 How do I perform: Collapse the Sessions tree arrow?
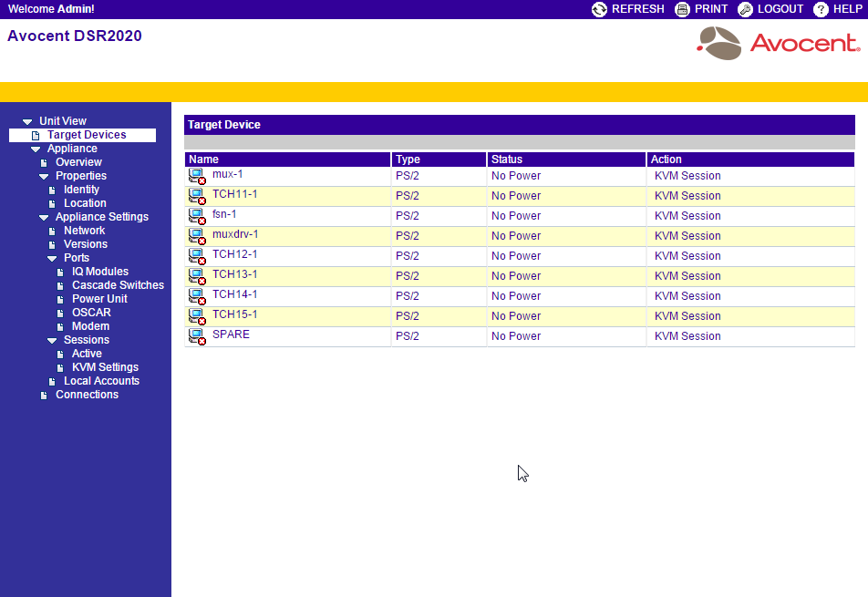(52, 340)
